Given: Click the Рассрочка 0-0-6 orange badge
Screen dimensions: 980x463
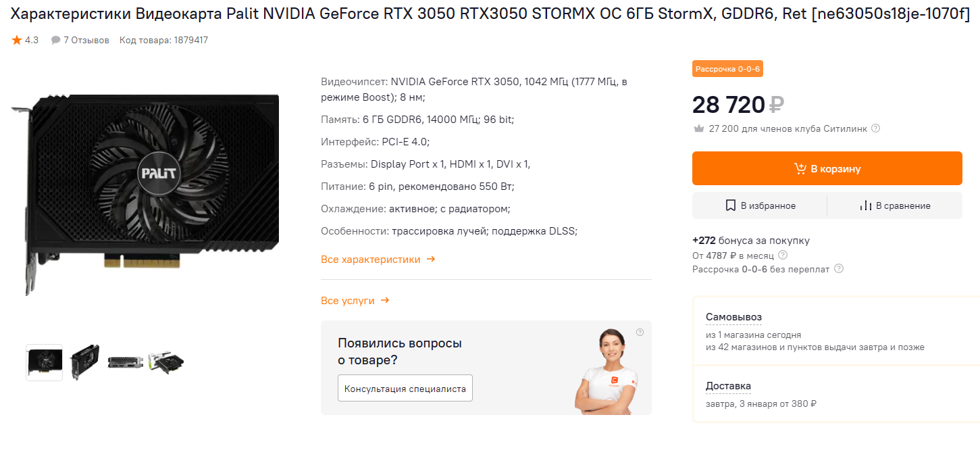Looking at the screenshot, I should click(727, 69).
